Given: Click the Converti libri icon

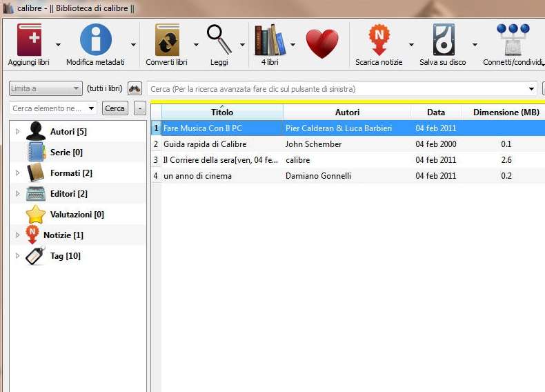Looking at the screenshot, I should (167, 39).
